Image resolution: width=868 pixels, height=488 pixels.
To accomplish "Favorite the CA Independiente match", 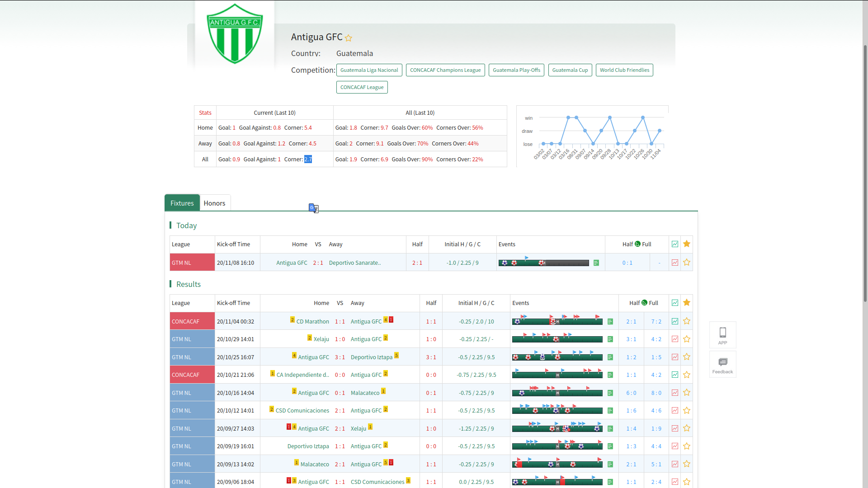I will [687, 375].
